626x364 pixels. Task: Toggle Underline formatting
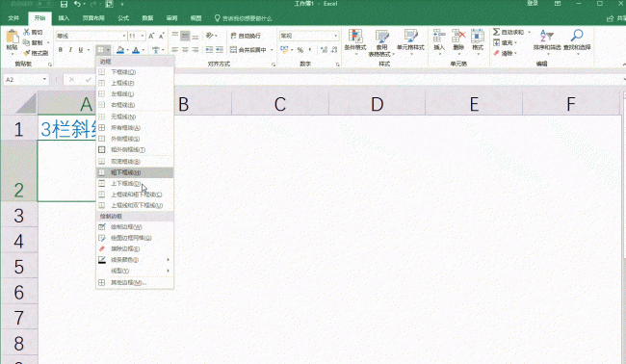81,50
